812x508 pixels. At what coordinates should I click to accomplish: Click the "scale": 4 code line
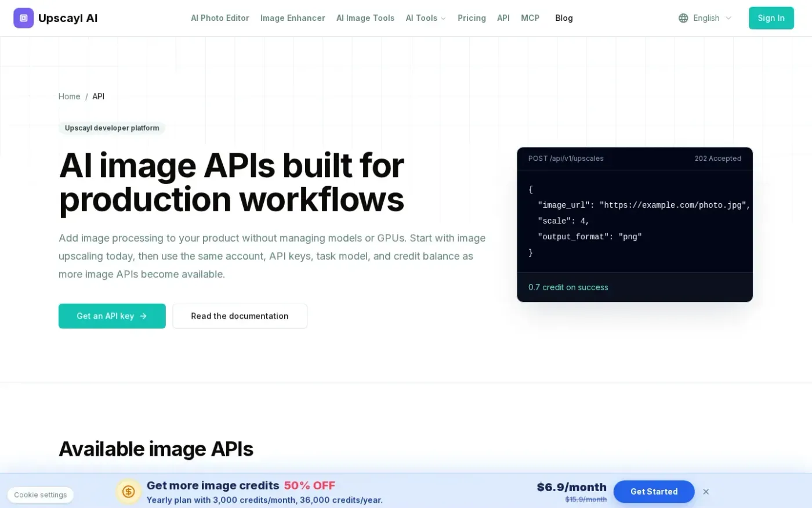[x=564, y=221]
